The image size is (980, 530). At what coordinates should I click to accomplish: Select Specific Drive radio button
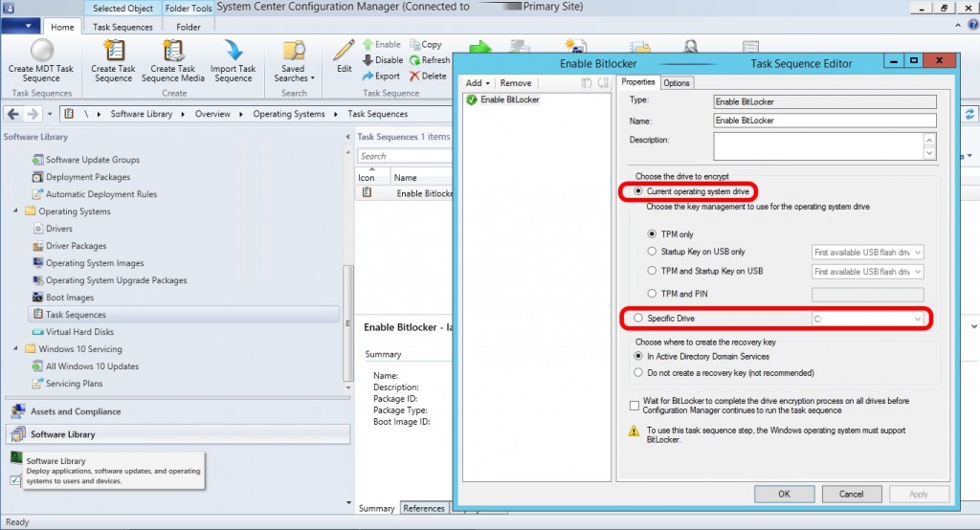point(637,319)
